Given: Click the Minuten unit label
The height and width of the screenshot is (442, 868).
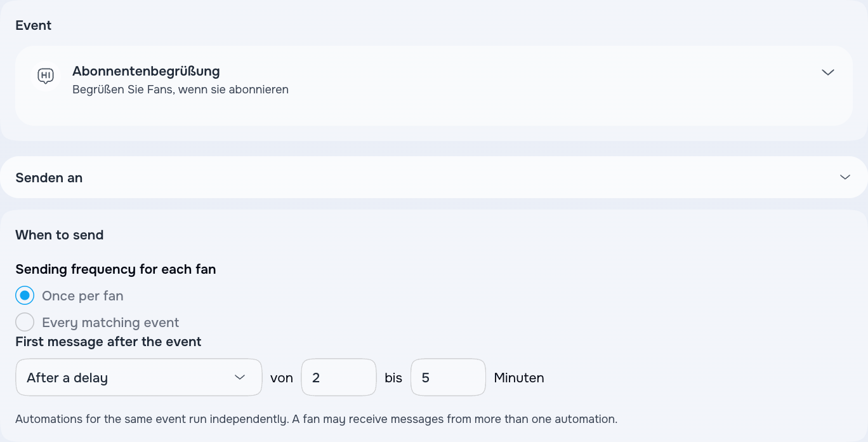Looking at the screenshot, I should (519, 378).
